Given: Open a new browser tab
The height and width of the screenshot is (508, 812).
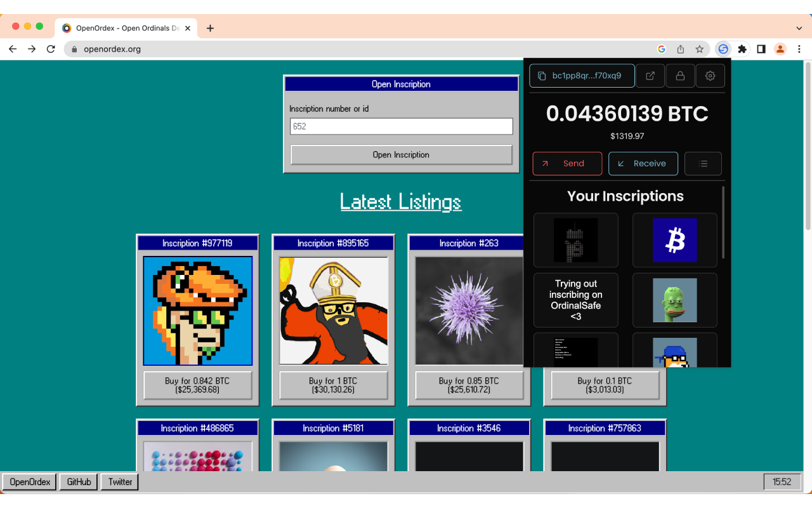Looking at the screenshot, I should click(x=210, y=28).
